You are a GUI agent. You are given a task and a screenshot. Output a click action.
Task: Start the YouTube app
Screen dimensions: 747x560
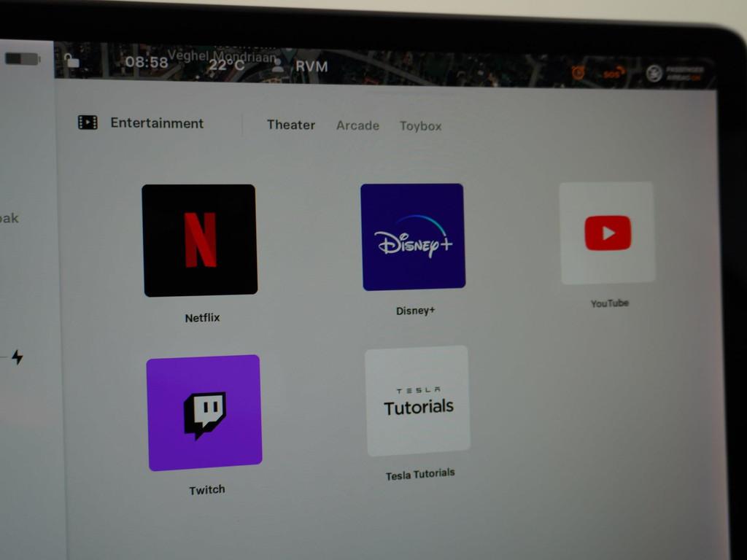point(607,233)
